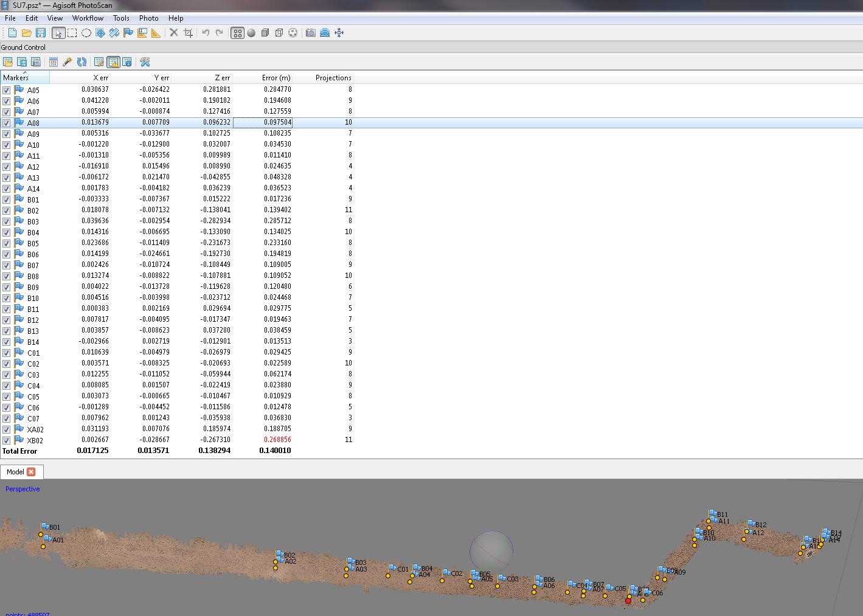Open the Workflow menu

click(x=88, y=18)
